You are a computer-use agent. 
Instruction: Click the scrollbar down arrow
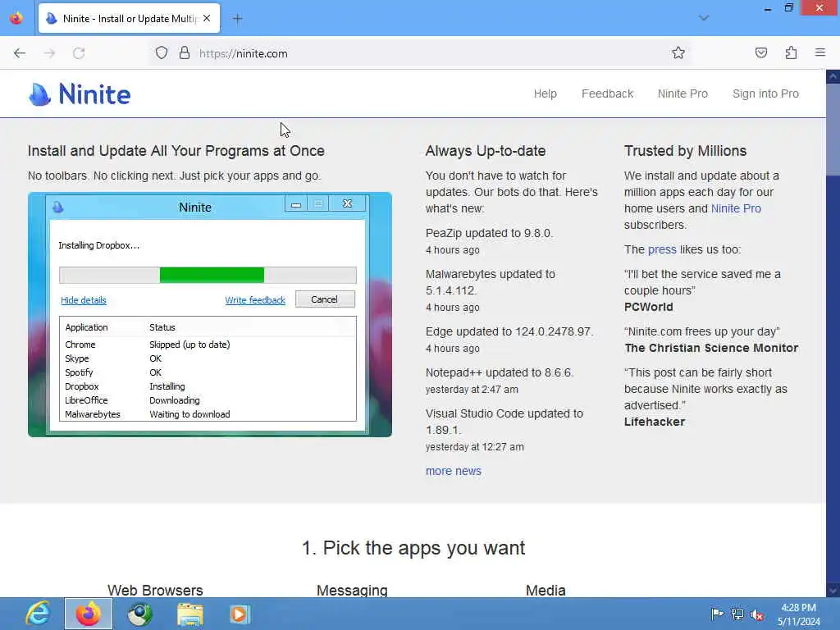[833, 591]
